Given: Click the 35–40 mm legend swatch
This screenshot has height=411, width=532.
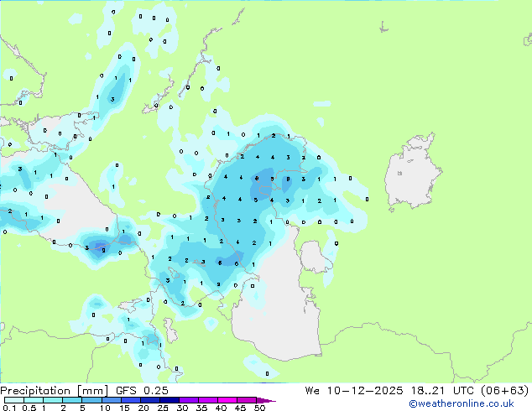Looking at the screenshot, I should 207,400.
